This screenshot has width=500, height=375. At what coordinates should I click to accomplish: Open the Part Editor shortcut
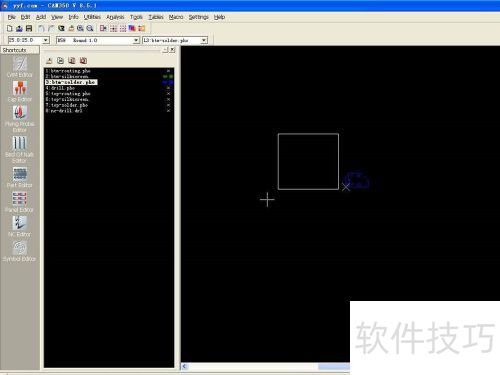pos(20,177)
